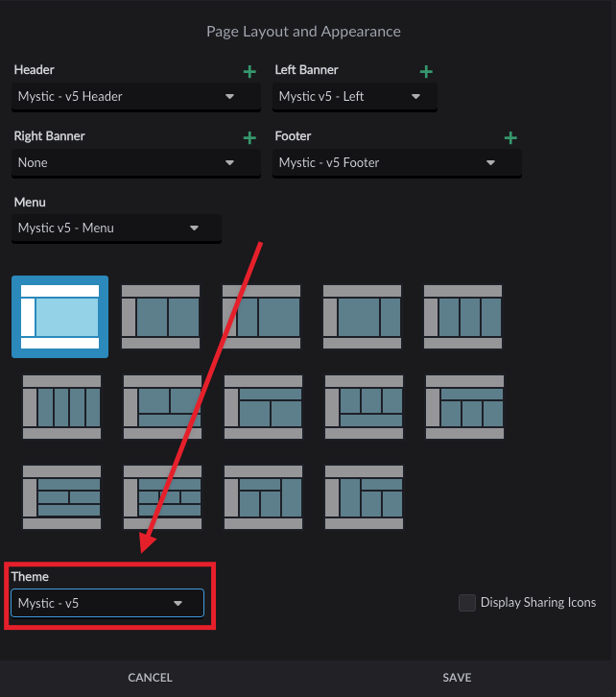Add a new Footer with plus icon
Viewport: 616px width, 697px height.
click(x=510, y=138)
